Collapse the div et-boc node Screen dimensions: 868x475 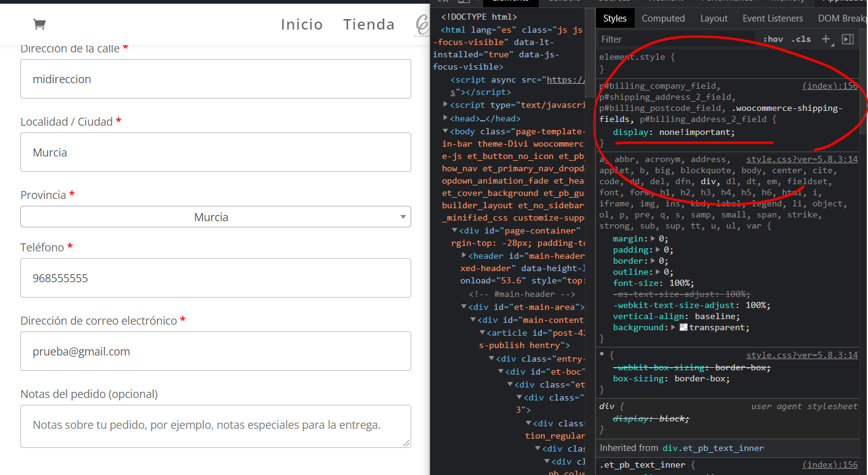(501, 371)
